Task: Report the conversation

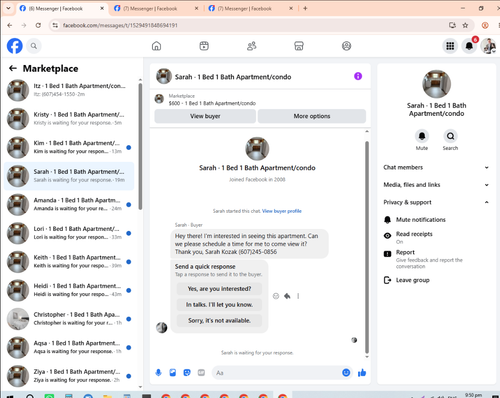Action: pos(436,259)
